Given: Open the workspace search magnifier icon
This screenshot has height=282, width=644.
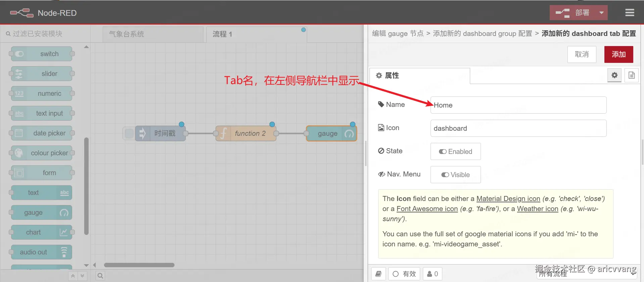Looking at the screenshot, I should 100,276.
